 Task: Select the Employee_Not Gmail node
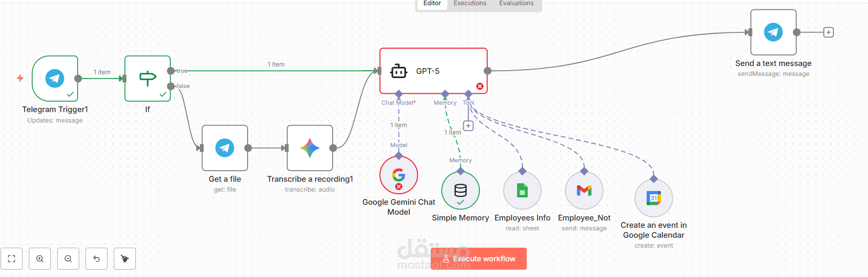point(584,191)
